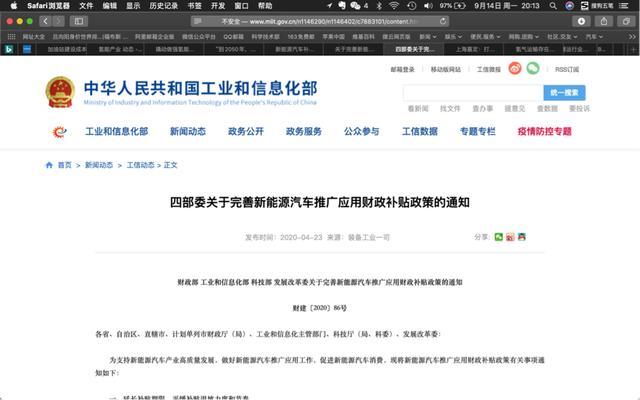Image resolution: width=640 pixels, height=400 pixels.
Task: Add a new tab with the plus button
Action: pyautogui.click(x=633, y=49)
